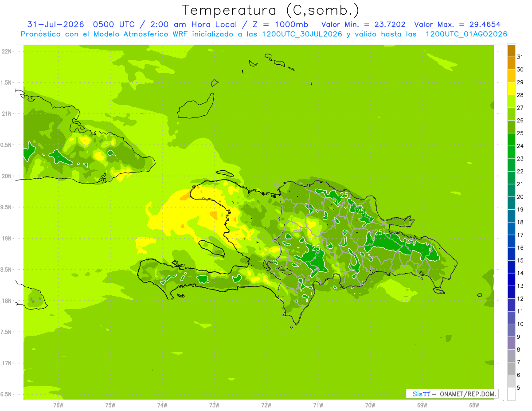The height and width of the screenshot is (411, 532).
Task: Pick the orange swatch between legend values 30 and 31
Action: click(x=511, y=63)
